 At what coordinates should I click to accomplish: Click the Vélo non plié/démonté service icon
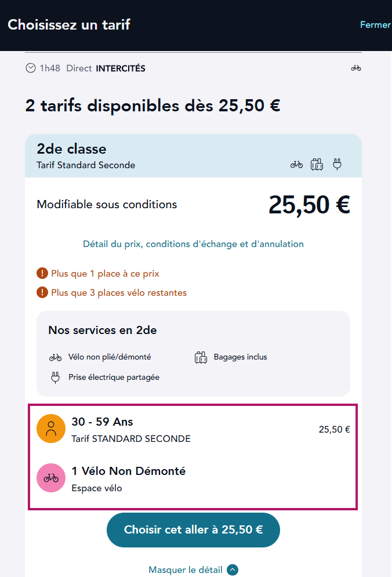(x=55, y=357)
